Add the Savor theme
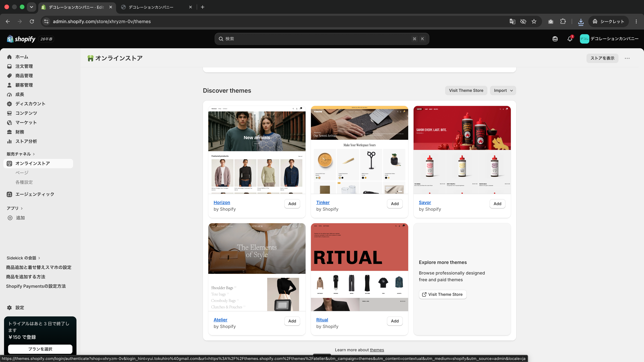This screenshot has height=362, width=644. 497,204
